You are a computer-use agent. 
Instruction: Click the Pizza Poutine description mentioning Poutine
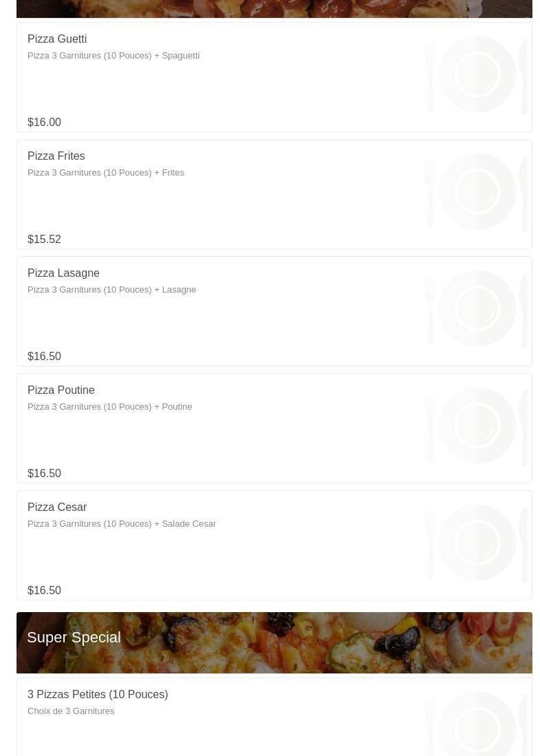tap(110, 407)
